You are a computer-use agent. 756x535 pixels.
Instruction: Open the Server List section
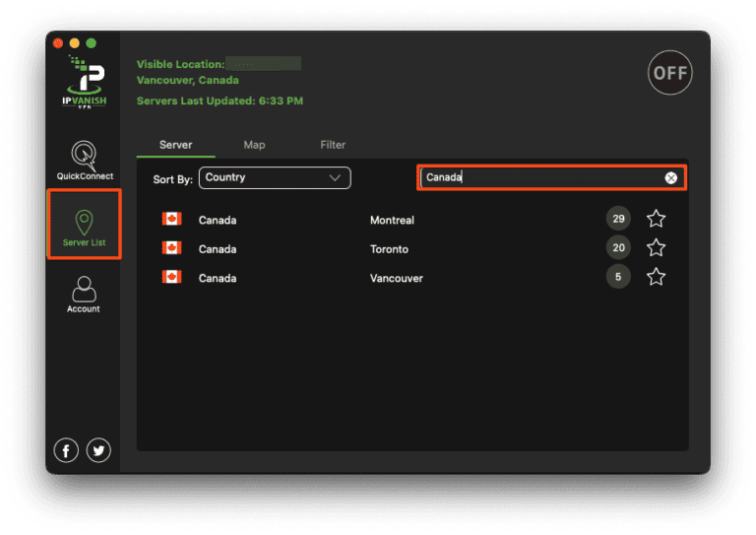coord(84,225)
